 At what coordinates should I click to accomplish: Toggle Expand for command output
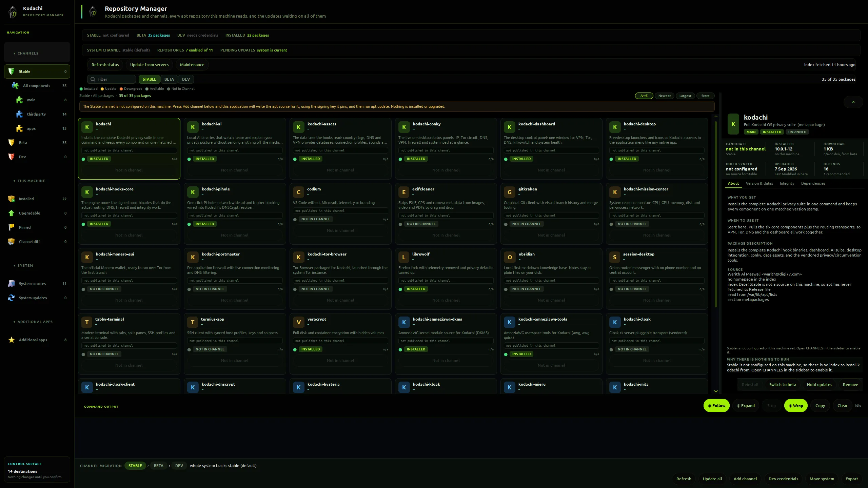[x=746, y=406]
